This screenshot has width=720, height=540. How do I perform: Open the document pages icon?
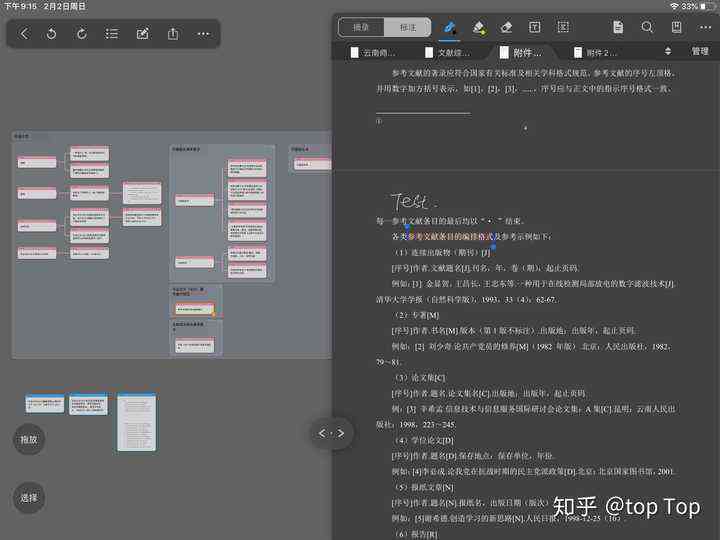tap(618, 27)
